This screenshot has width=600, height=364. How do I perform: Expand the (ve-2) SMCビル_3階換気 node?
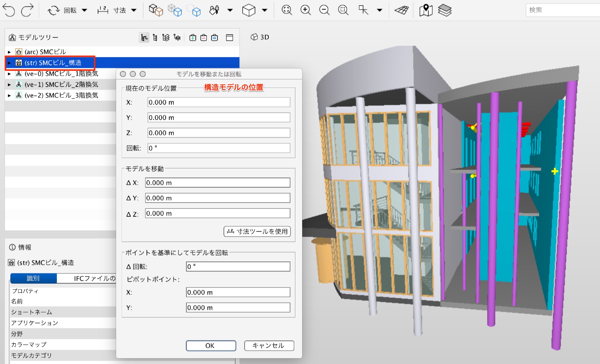tap(9, 95)
